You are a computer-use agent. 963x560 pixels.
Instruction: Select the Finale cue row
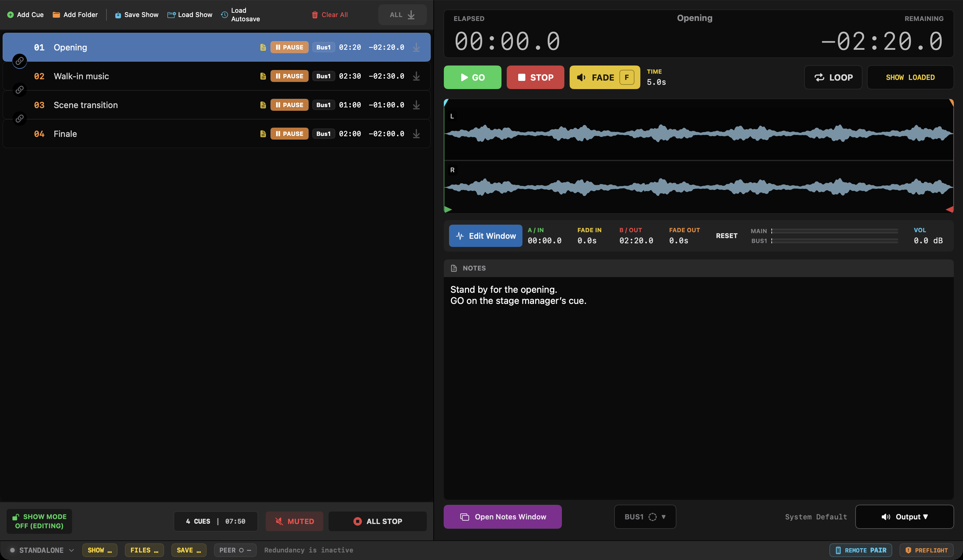click(x=217, y=134)
